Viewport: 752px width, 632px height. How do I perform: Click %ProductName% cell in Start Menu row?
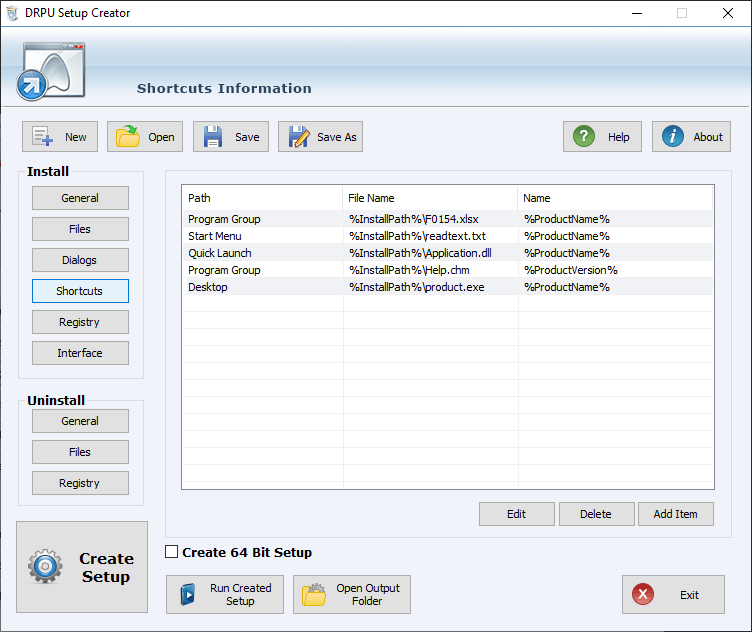pyautogui.click(x=567, y=236)
